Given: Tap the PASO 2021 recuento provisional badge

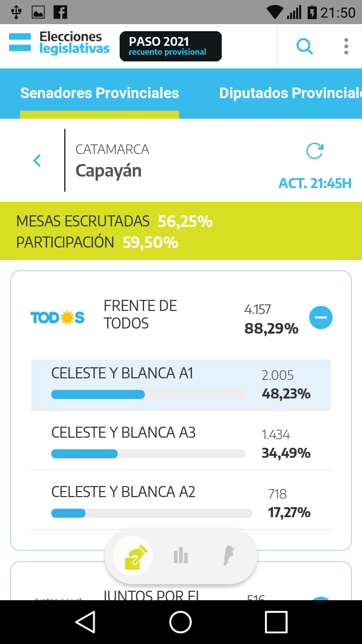Looking at the screenshot, I should click(x=170, y=46).
